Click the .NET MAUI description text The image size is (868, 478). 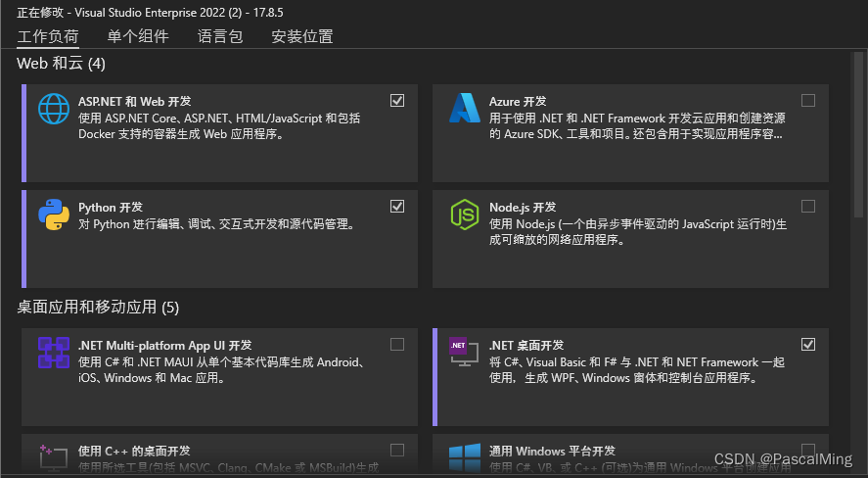pos(221,370)
